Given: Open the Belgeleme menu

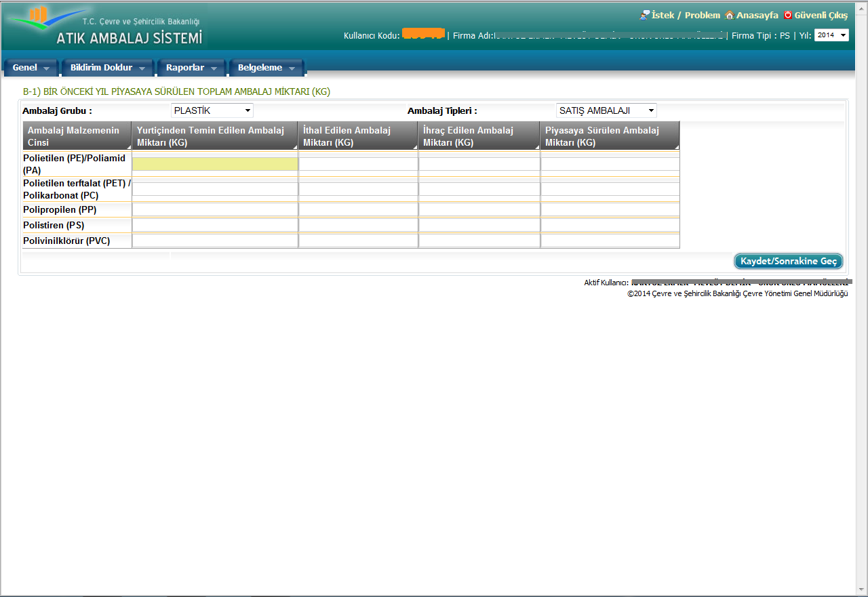Looking at the screenshot, I should coord(267,68).
